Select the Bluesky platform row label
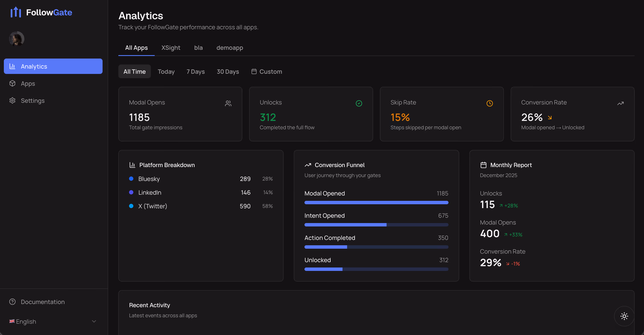The height and width of the screenshot is (335, 644). [x=149, y=179]
